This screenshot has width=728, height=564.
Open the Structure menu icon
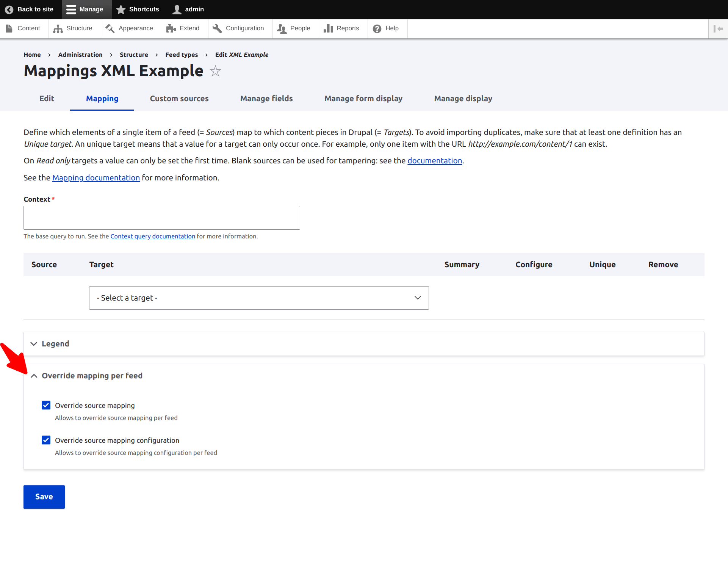[x=58, y=29]
